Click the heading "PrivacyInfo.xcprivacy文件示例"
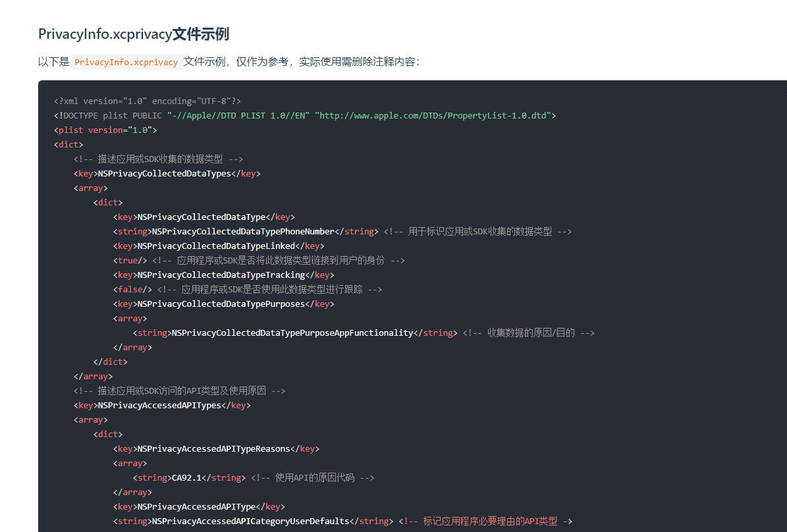The image size is (787, 532). (x=134, y=34)
